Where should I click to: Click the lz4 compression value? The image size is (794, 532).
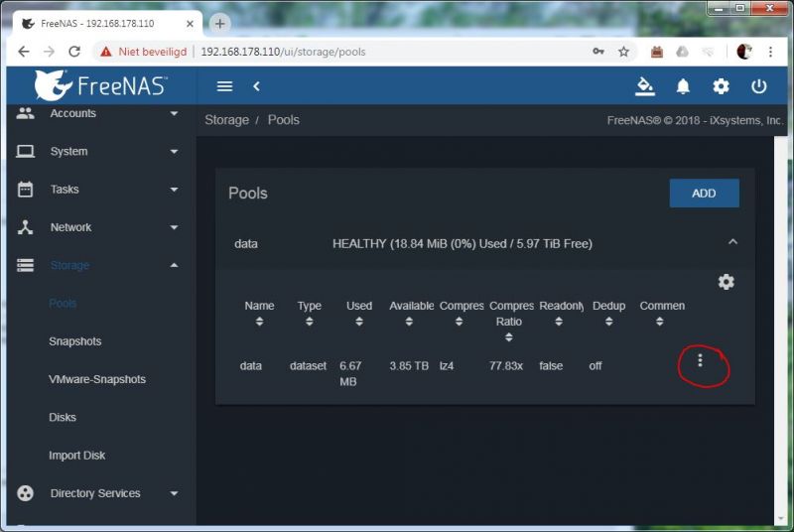point(447,365)
